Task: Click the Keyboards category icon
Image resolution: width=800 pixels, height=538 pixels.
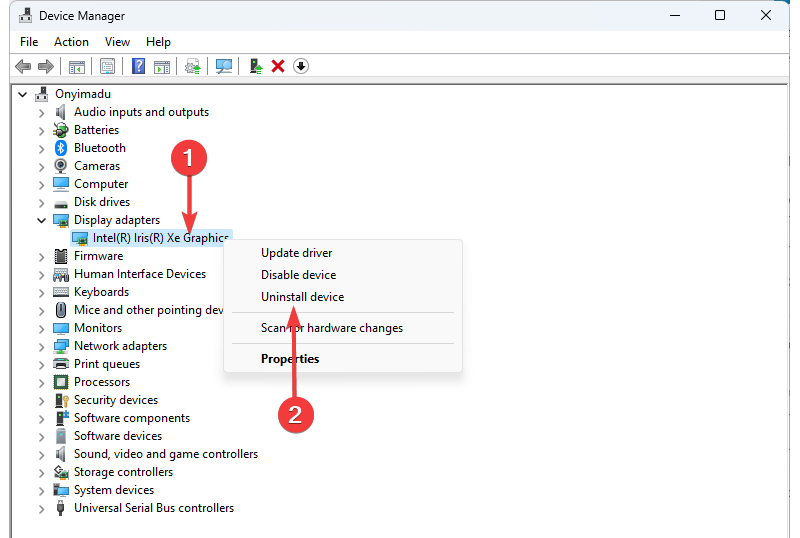Action: pos(61,292)
